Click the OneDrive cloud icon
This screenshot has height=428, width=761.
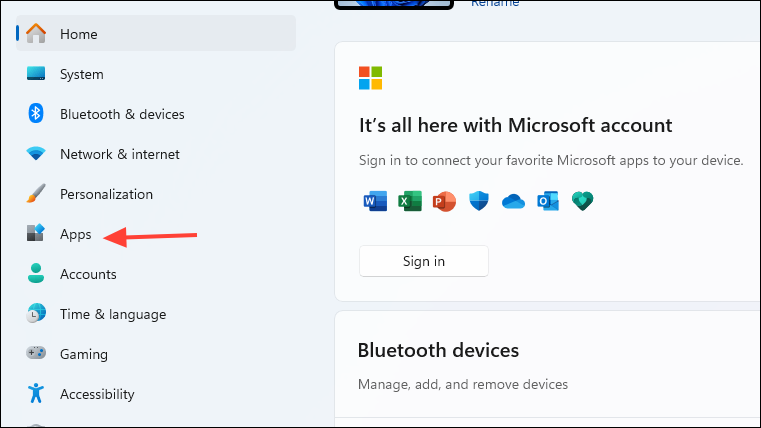513,201
